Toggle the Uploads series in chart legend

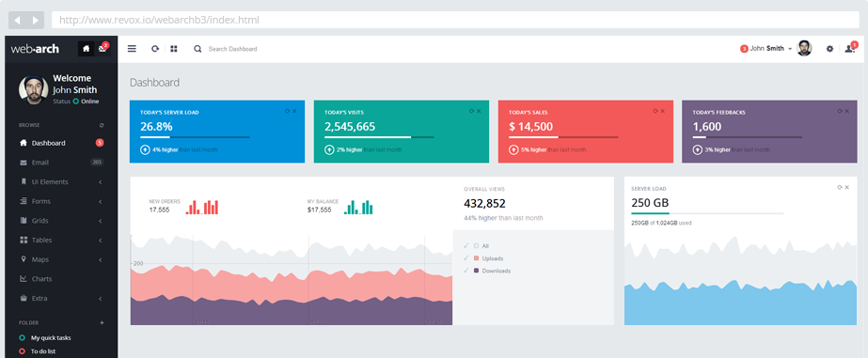click(x=476, y=258)
